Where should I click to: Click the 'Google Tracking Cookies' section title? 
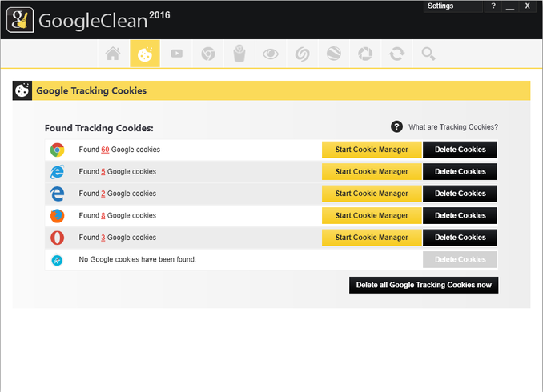(91, 90)
